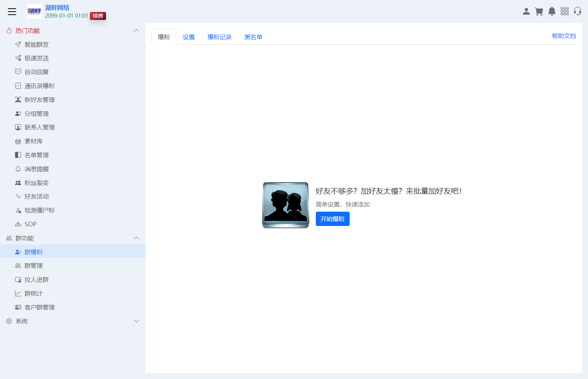
Task: Open the headset customer service icon
Action: (577, 11)
